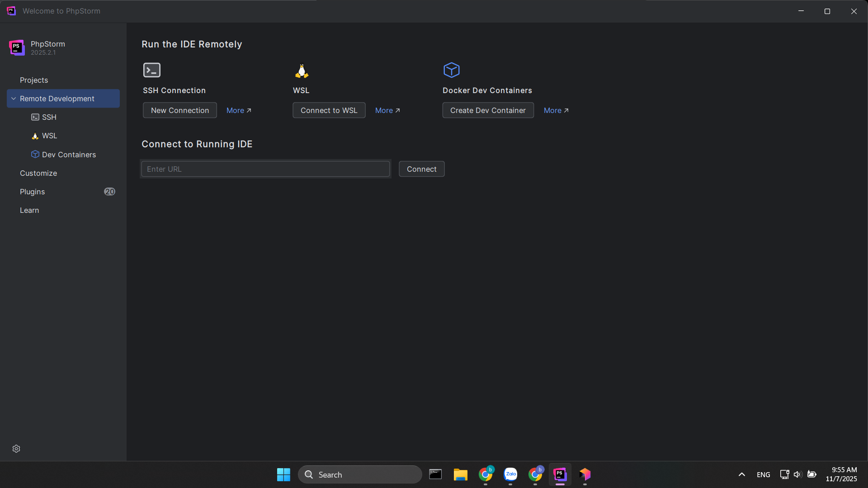868x488 pixels.
Task: Select SSH under Remote Development
Action: 49,117
